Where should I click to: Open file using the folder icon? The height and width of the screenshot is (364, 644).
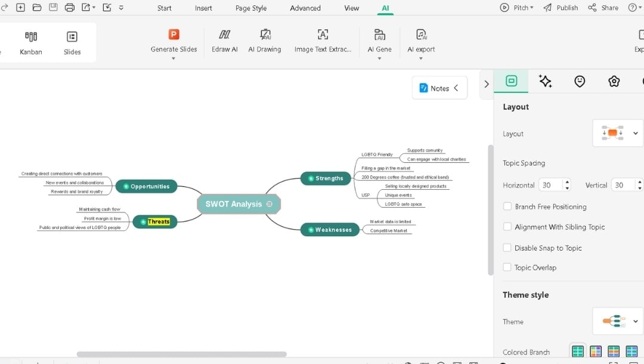coord(37,7)
